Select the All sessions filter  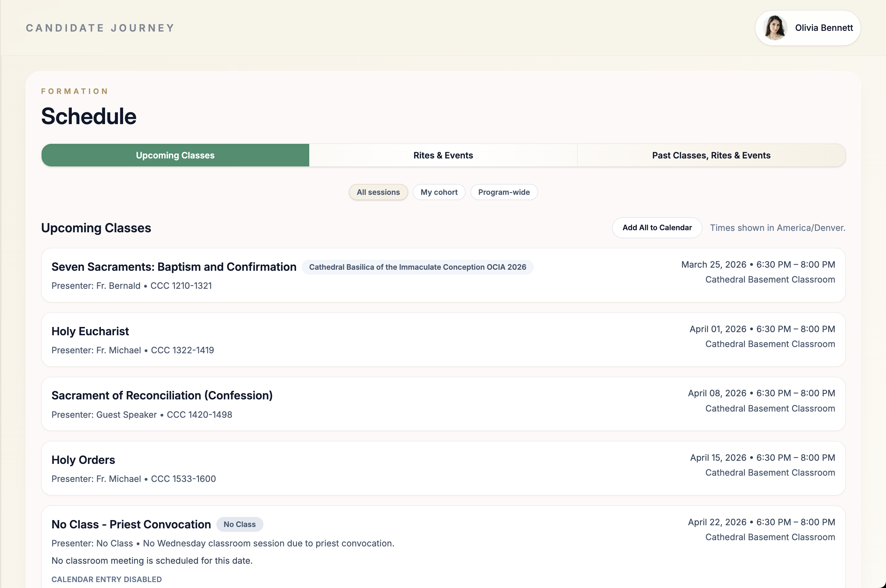click(378, 192)
